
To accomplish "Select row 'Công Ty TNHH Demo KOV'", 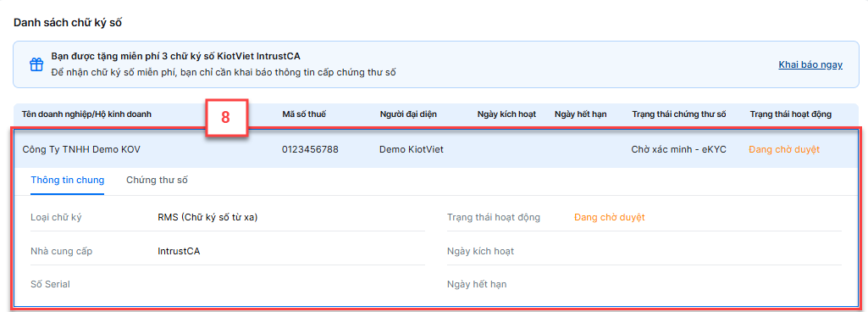I will 436,149.
